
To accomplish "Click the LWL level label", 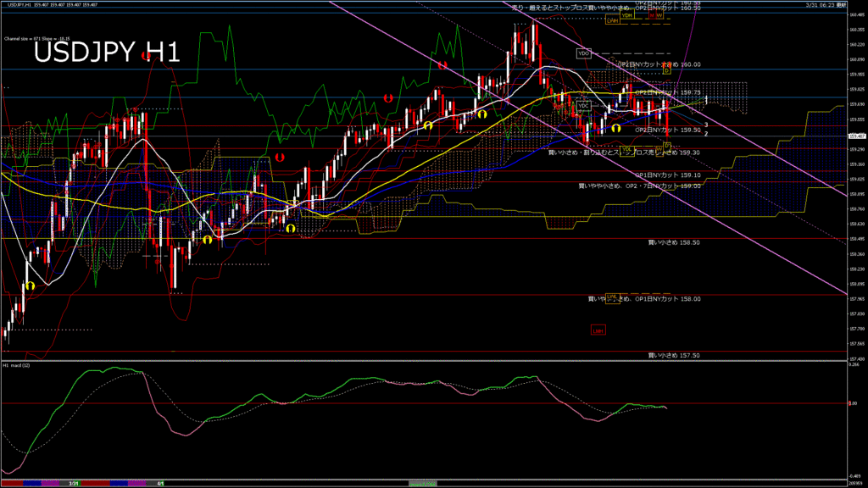I will point(611,297).
